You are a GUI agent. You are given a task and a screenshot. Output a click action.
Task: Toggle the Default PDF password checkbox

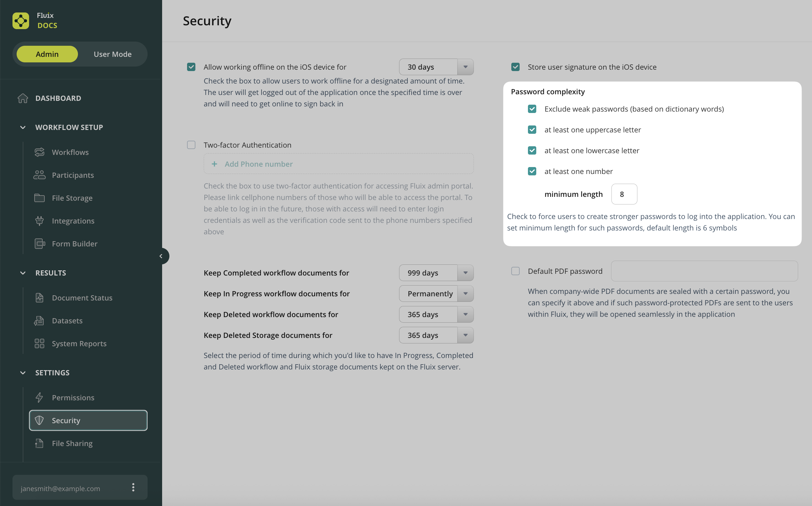click(x=515, y=271)
